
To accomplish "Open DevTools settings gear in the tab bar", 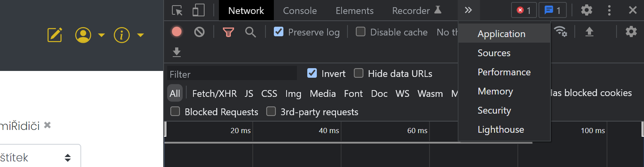I will (x=586, y=10).
